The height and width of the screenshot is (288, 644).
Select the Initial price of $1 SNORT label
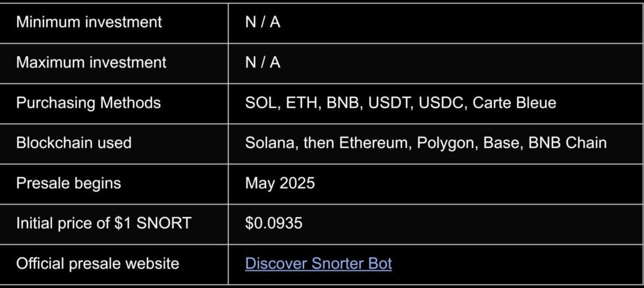coord(104,224)
